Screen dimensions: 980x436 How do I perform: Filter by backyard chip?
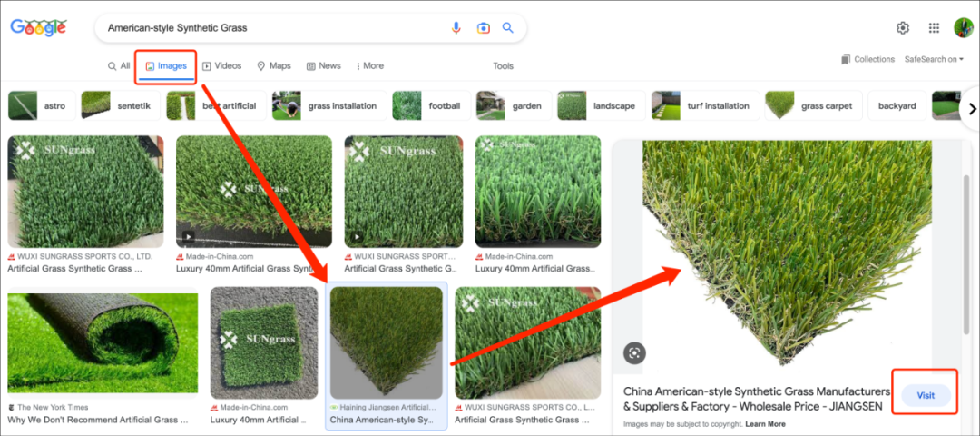point(897,105)
